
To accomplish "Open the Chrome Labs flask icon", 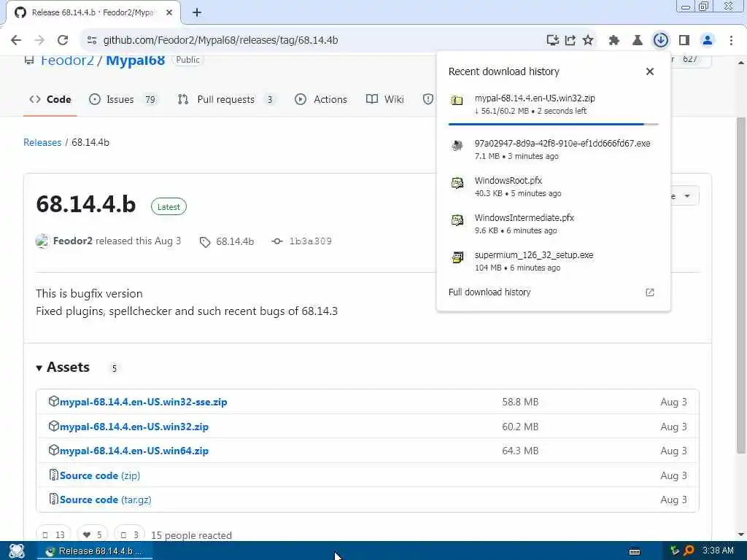I will coord(637,40).
